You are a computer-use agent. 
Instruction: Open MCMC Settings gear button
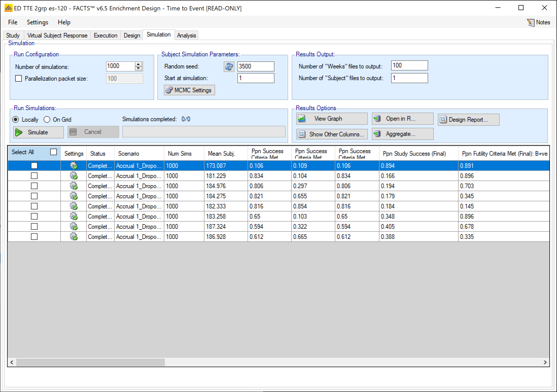[189, 90]
